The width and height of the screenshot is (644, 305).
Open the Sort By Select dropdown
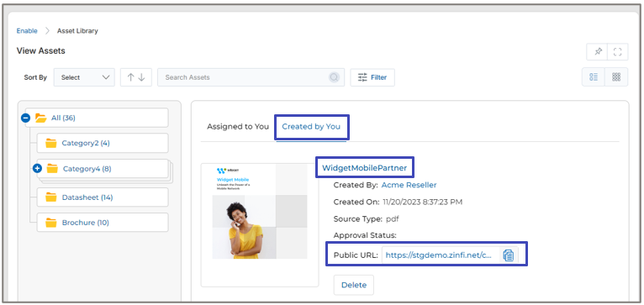[x=84, y=77]
